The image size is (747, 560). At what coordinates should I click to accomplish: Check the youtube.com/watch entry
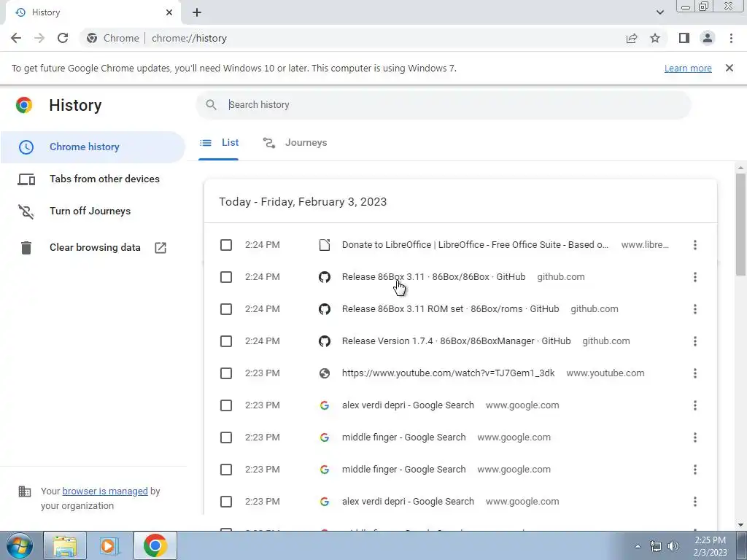pyautogui.click(x=226, y=373)
